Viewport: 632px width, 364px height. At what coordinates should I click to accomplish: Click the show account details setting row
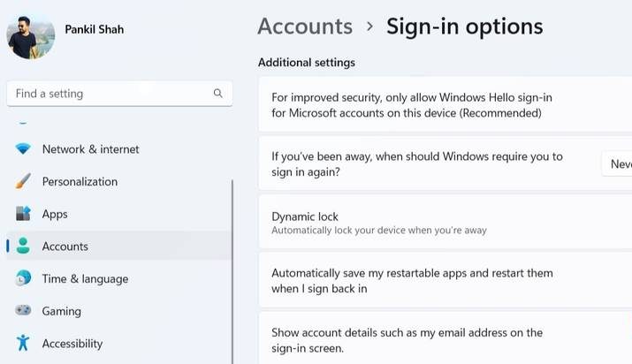(x=445, y=339)
